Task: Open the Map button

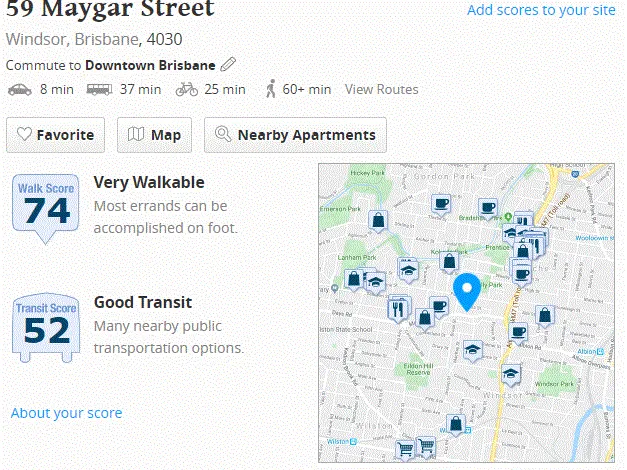Action: [154, 135]
